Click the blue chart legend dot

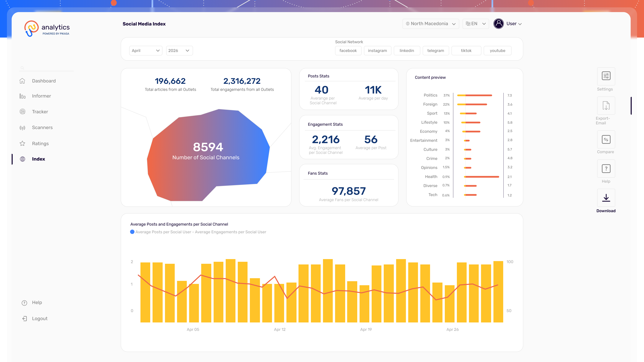tap(132, 232)
